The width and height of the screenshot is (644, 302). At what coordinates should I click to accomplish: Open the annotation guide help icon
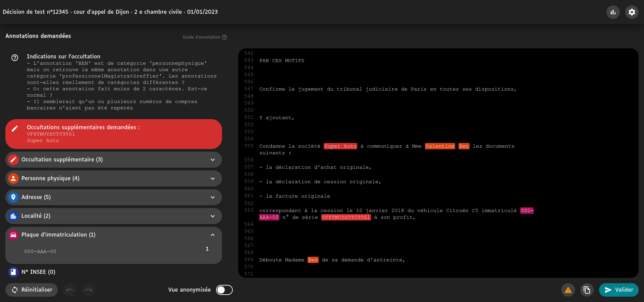224,37
